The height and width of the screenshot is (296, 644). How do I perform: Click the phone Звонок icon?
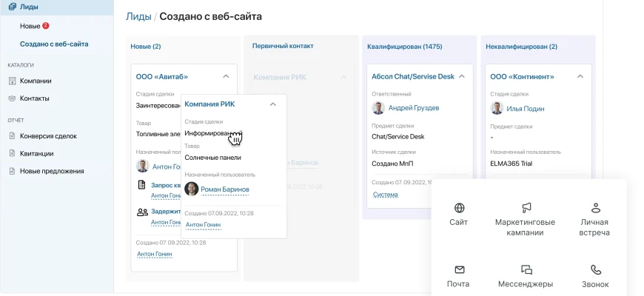[595, 270]
